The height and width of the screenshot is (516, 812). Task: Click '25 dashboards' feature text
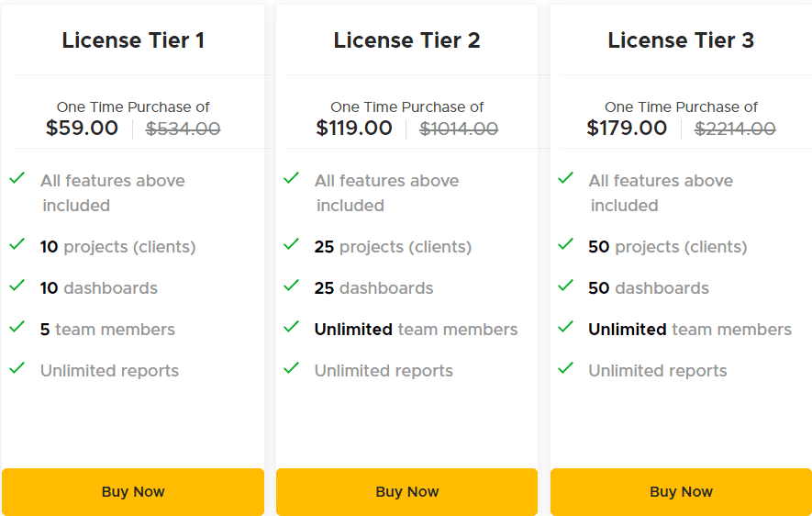374,288
